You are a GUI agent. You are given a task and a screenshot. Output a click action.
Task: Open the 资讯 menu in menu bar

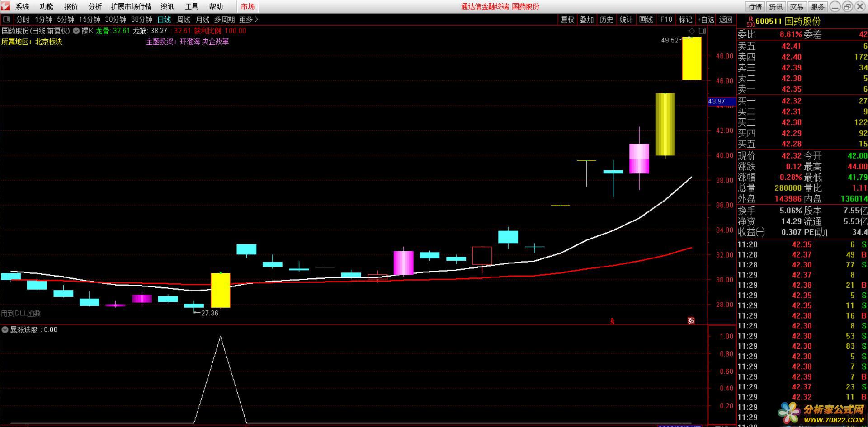[167, 6]
